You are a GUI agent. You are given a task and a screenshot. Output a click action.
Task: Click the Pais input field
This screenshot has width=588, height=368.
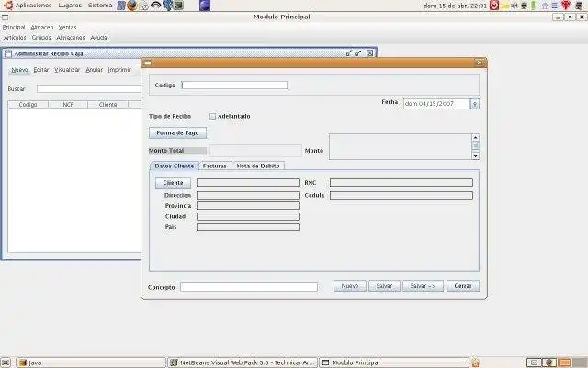pyautogui.click(x=248, y=227)
